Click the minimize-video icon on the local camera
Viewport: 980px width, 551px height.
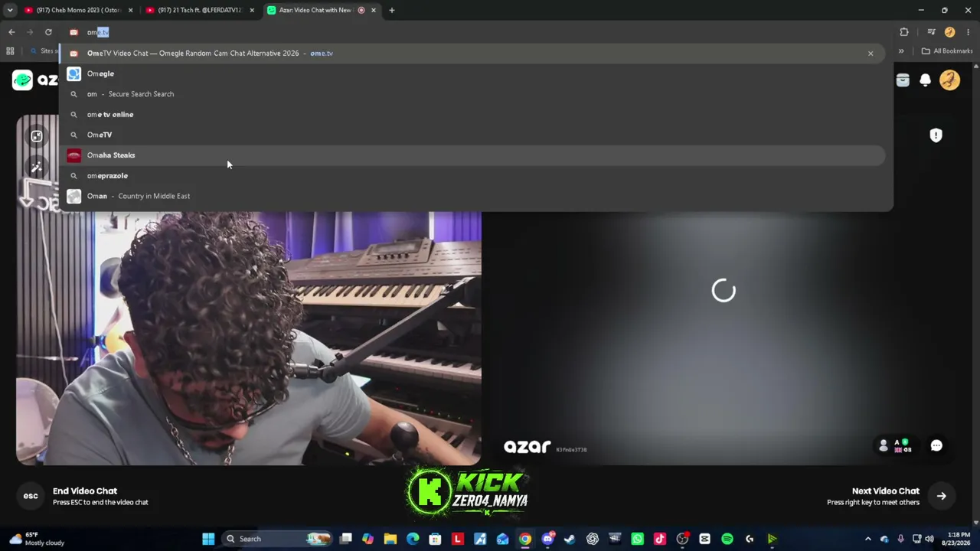point(37,136)
